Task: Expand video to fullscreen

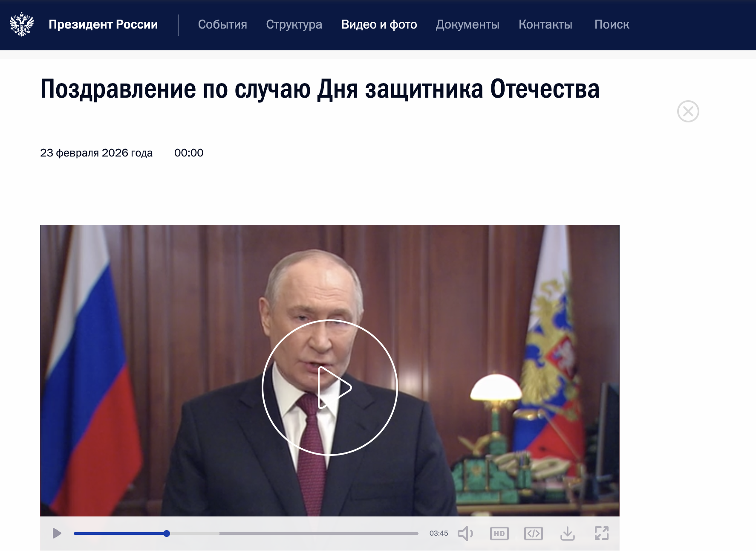Action: [x=602, y=533]
